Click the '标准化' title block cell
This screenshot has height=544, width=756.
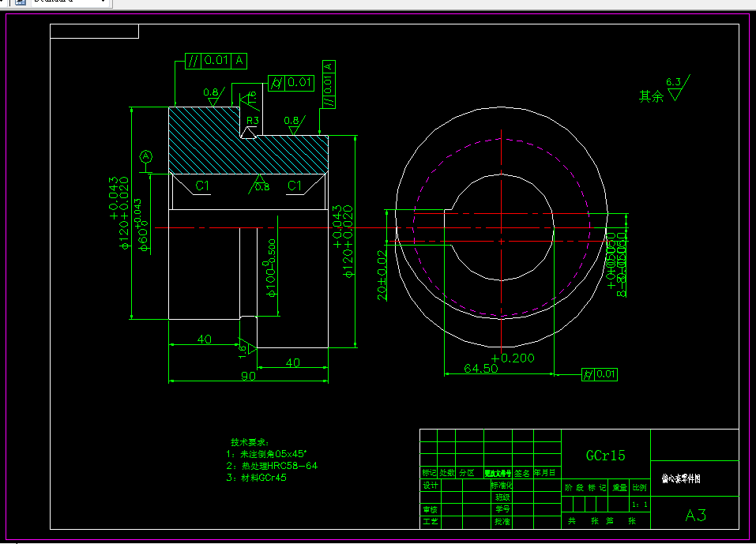(x=502, y=486)
